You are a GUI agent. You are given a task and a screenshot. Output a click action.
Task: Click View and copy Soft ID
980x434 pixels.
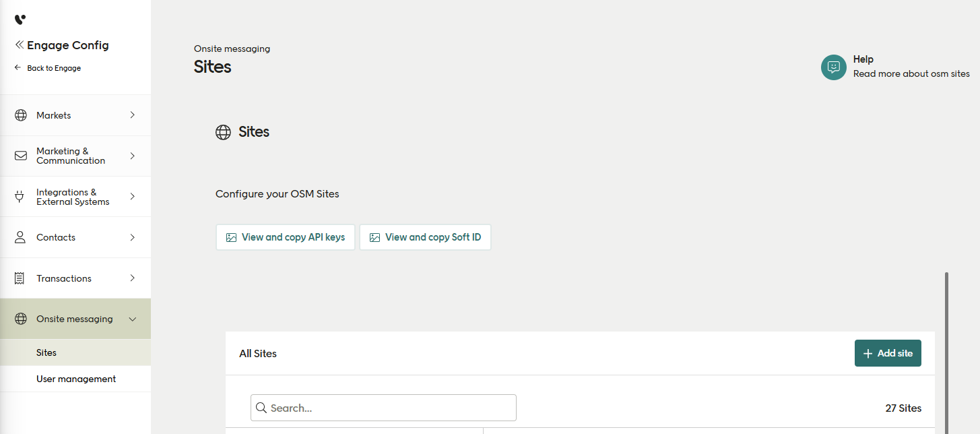pos(425,237)
